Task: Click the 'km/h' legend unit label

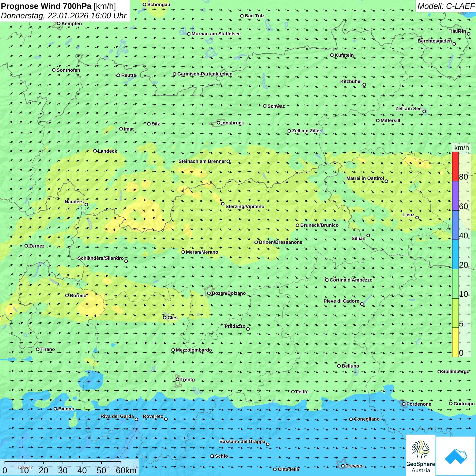Action: tap(461, 148)
